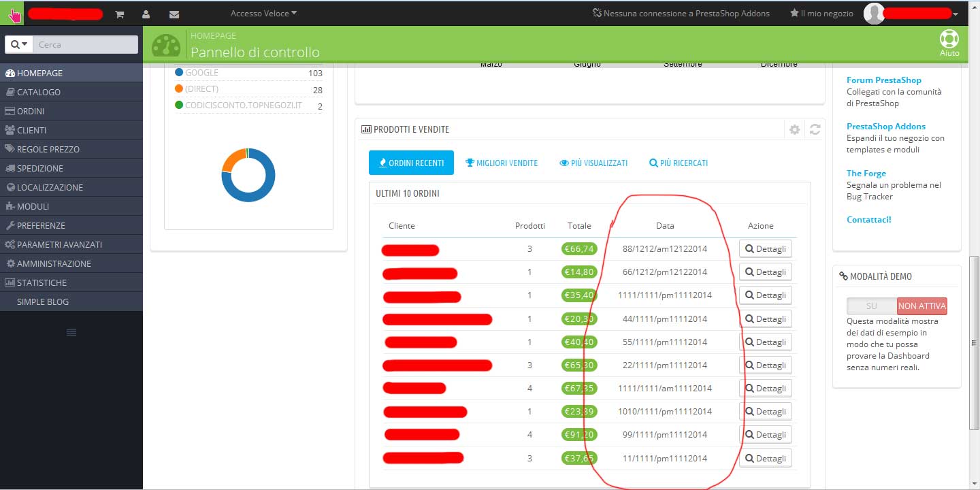Viewport: 980px width, 490px height.
Task: Open the Moduli sidebar item
Action: tap(71, 206)
